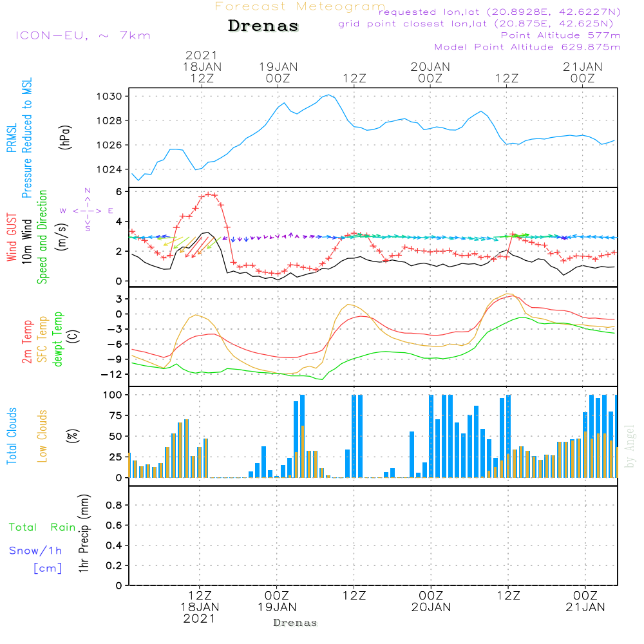Click the (hPa) unit label
The height and width of the screenshot is (644, 644).
click(x=65, y=137)
